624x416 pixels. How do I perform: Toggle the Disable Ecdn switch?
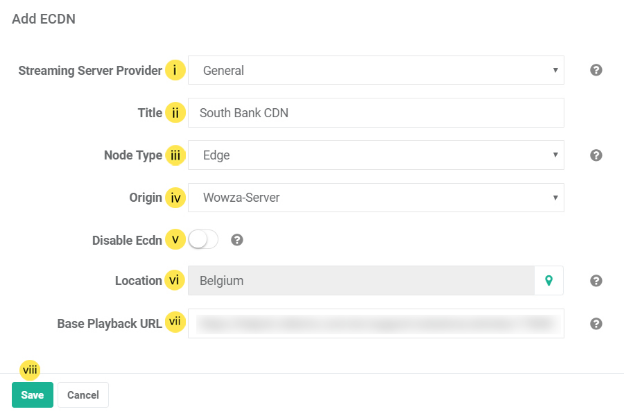click(x=203, y=240)
